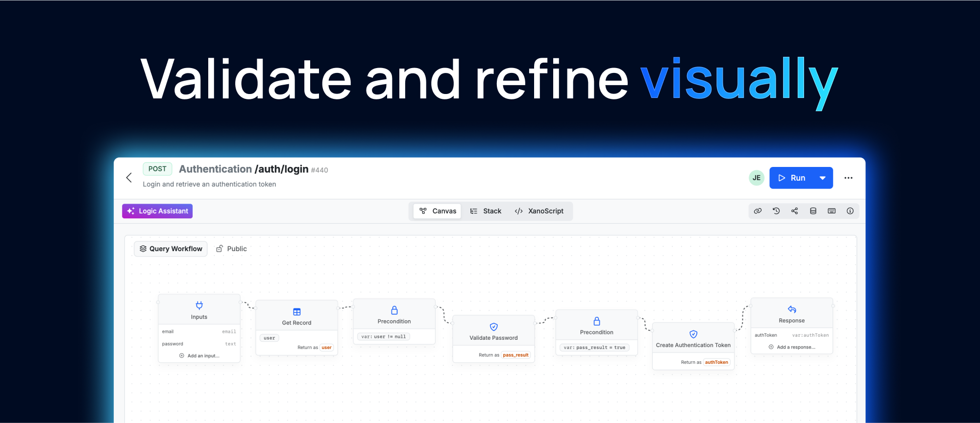Image resolution: width=980 pixels, height=423 pixels.
Task: Select the Inputs node plug icon
Action: (199, 305)
